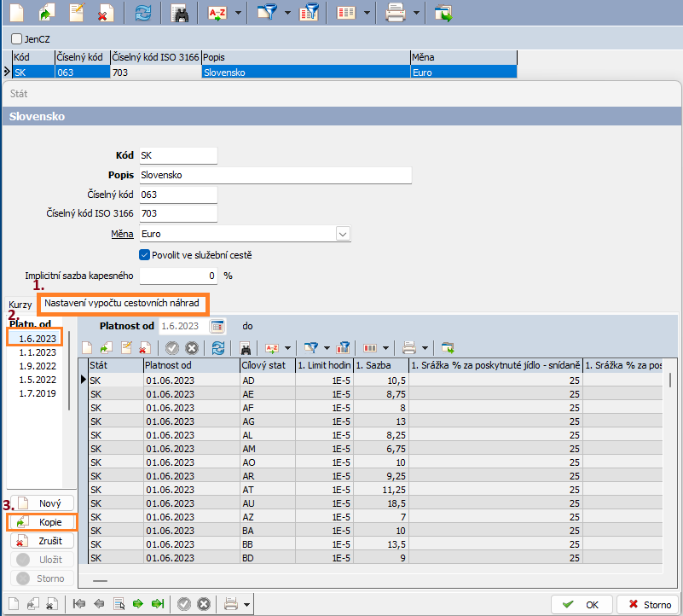Click the binoculars search icon in the top toolbar
The image size is (683, 616).
180,14
